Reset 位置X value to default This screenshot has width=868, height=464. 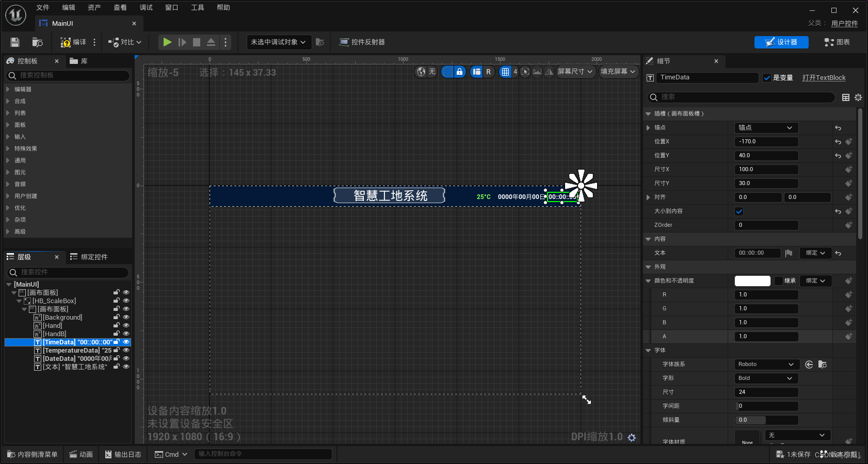click(x=838, y=142)
